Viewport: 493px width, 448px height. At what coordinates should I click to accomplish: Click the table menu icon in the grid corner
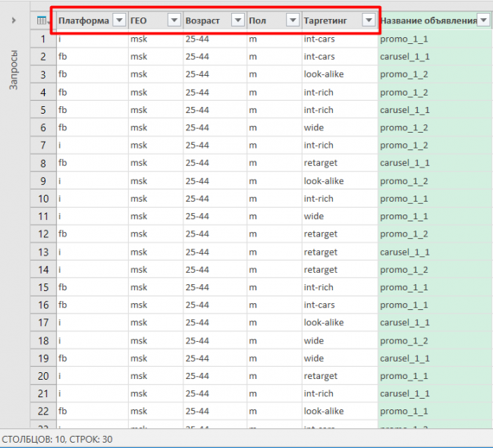click(42, 20)
